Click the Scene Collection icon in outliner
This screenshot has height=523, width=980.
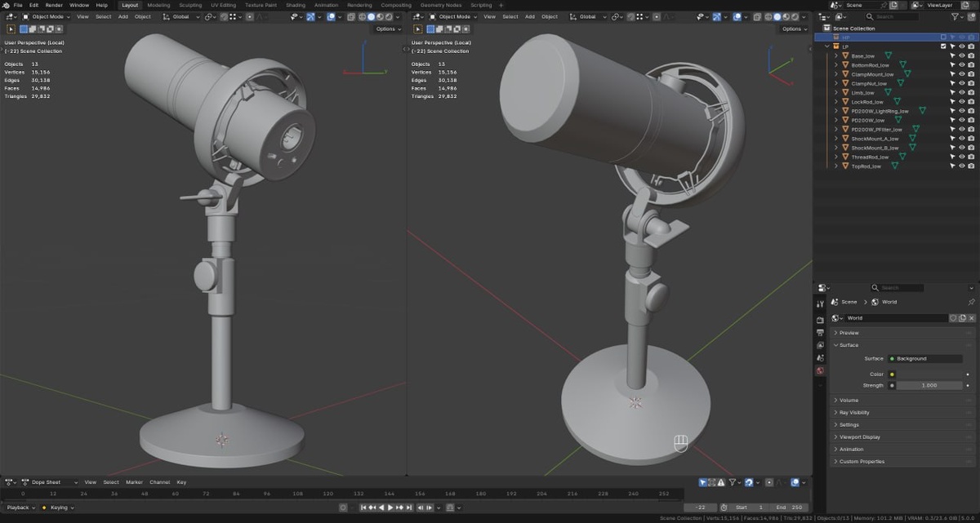827,29
